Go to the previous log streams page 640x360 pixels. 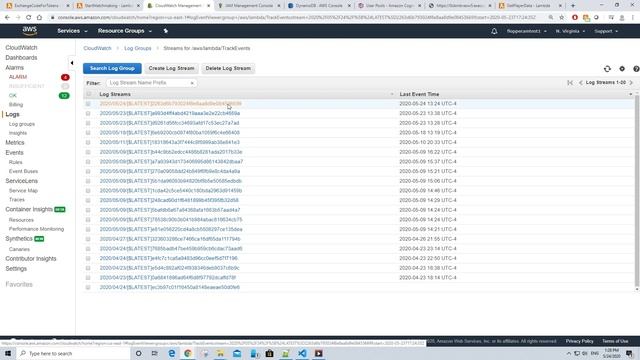580,82
